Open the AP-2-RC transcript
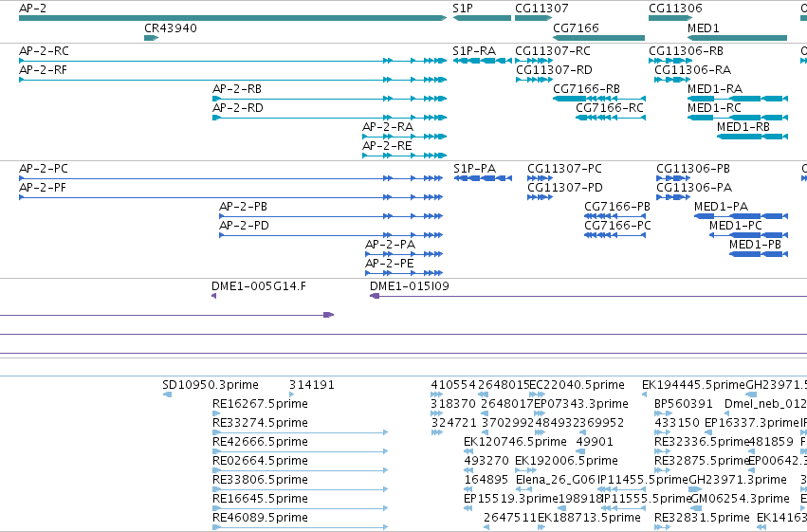807x532 pixels. pyautogui.click(x=232, y=61)
